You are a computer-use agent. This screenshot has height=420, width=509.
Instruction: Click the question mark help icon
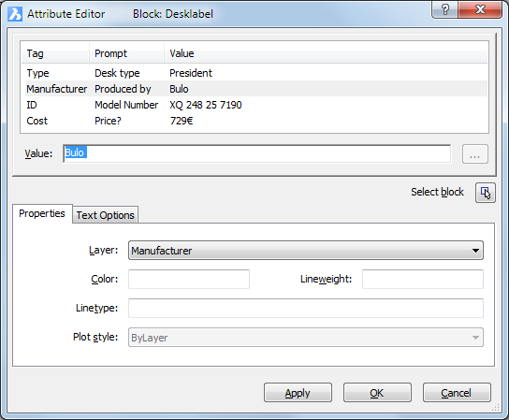click(x=444, y=9)
